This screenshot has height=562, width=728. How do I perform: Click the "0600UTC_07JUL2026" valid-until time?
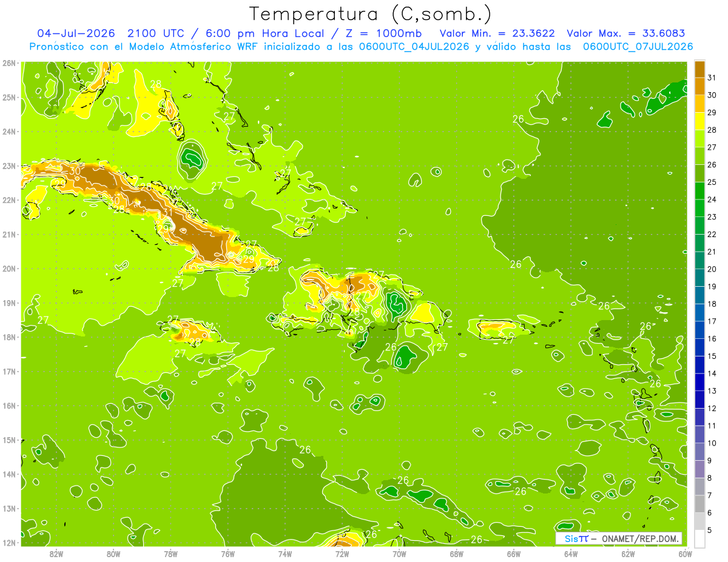click(638, 46)
